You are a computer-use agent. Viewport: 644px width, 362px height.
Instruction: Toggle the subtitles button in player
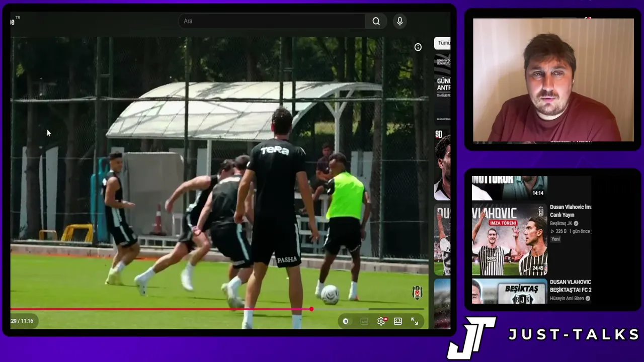pos(364,321)
